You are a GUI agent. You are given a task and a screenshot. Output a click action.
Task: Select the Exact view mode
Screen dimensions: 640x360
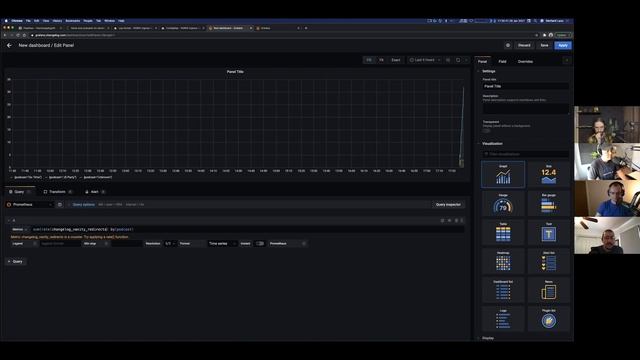(396, 60)
